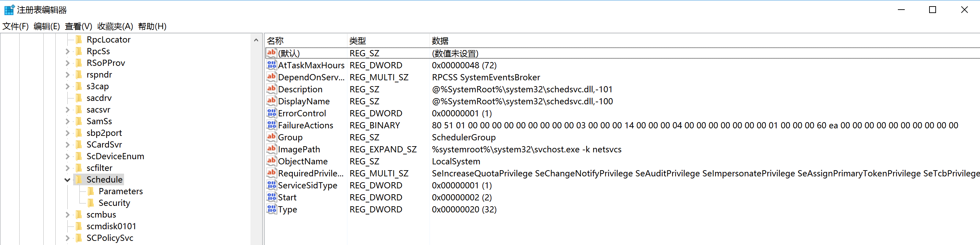
Task: Click the 数据 column header
Action: 440,40
